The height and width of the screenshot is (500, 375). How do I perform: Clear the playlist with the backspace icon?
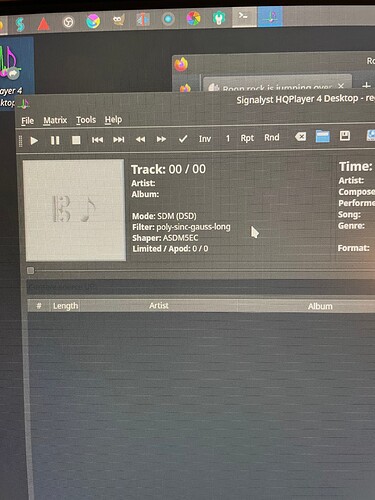(x=300, y=136)
